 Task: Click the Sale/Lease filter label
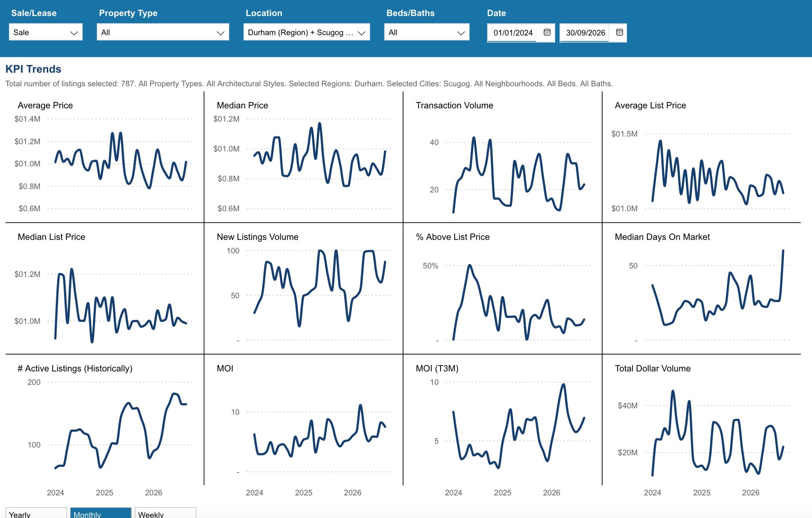[34, 13]
